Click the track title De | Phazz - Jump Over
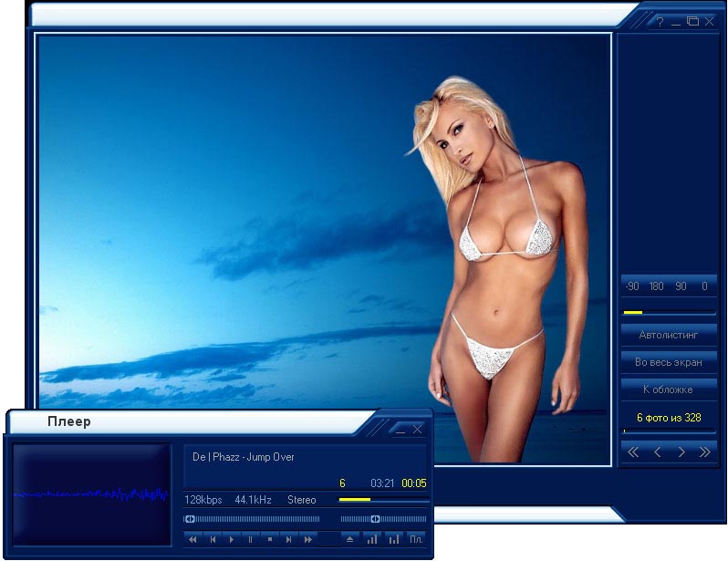728x561 pixels. click(244, 457)
